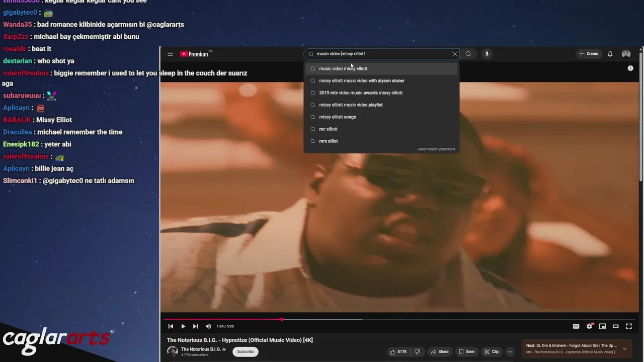This screenshot has height=362, width=644.
Task: Click chat username 'BABALIK'
Action: pos(17,120)
